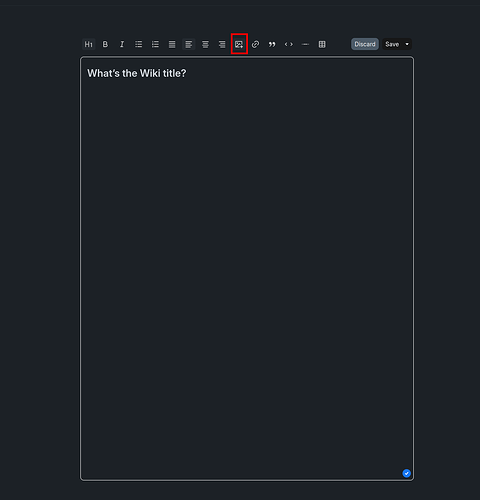Center align the text
Screen dimensions: 480x500
(205, 44)
